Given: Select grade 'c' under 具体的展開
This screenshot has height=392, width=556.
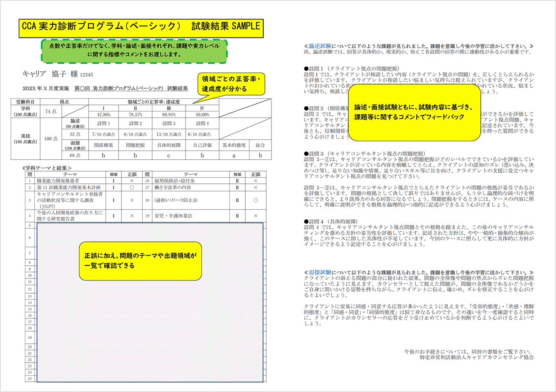Looking at the screenshot, I should pyautogui.click(x=169, y=156).
